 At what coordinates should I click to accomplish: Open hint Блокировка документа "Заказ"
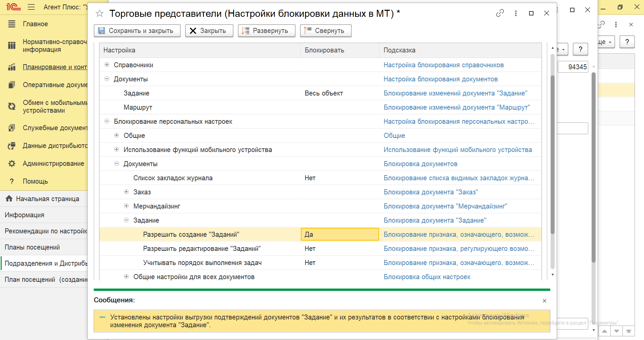pos(431,192)
